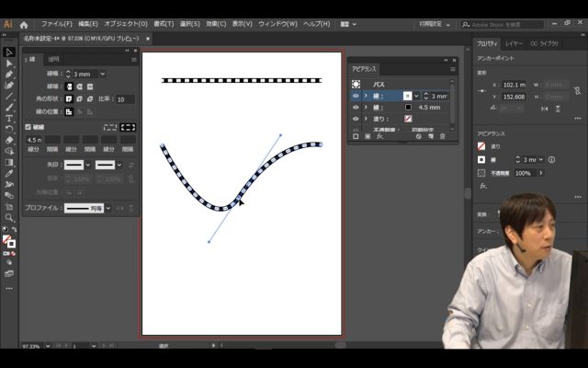Select the Direct Selection tool

(x=9, y=63)
